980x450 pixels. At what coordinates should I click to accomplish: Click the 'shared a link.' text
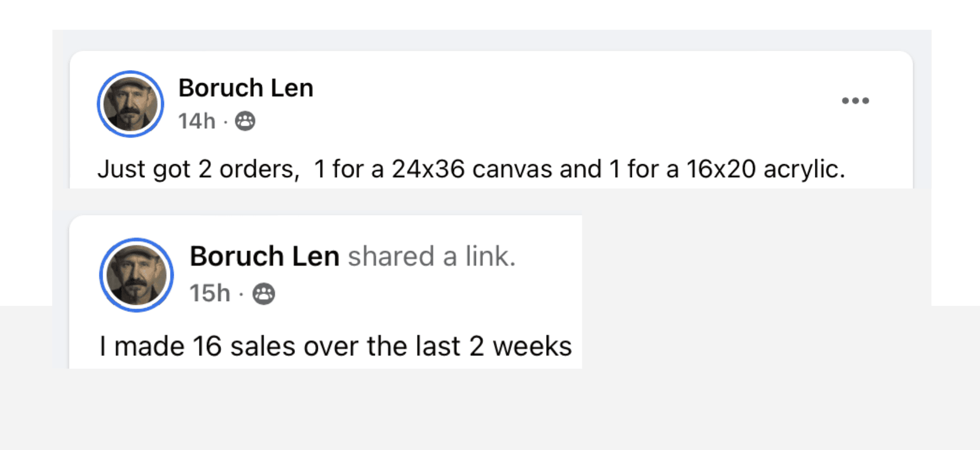pos(432,257)
